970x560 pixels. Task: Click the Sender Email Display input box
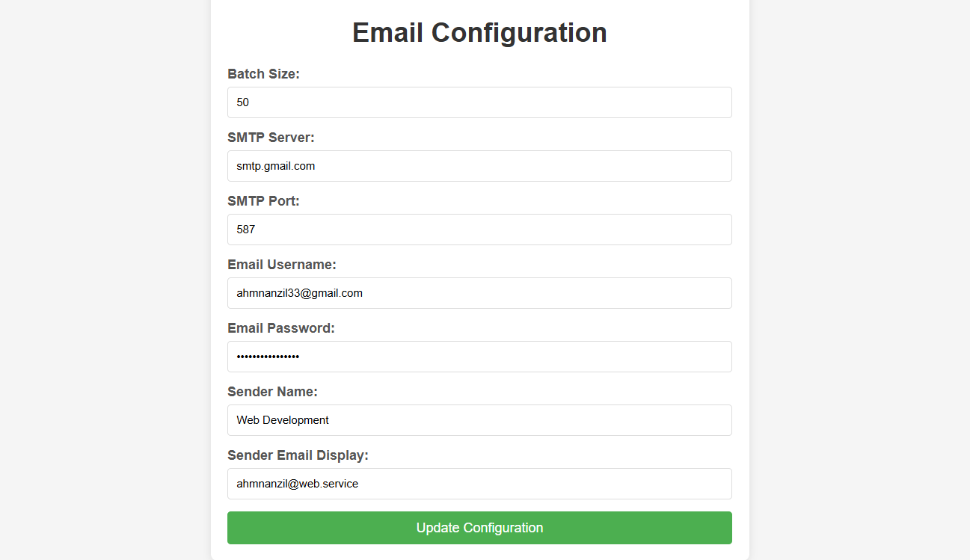point(479,484)
